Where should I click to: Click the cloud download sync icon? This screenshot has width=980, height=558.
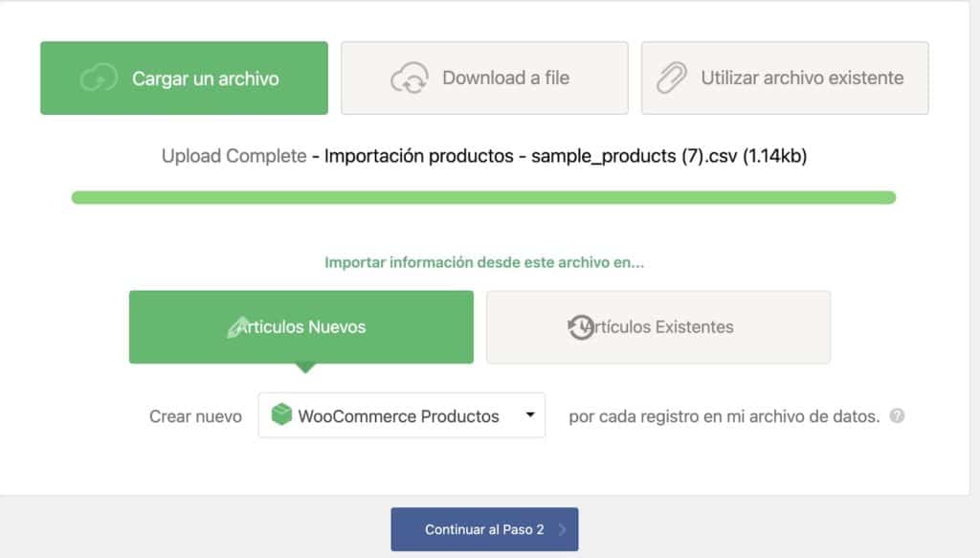pyautogui.click(x=410, y=78)
